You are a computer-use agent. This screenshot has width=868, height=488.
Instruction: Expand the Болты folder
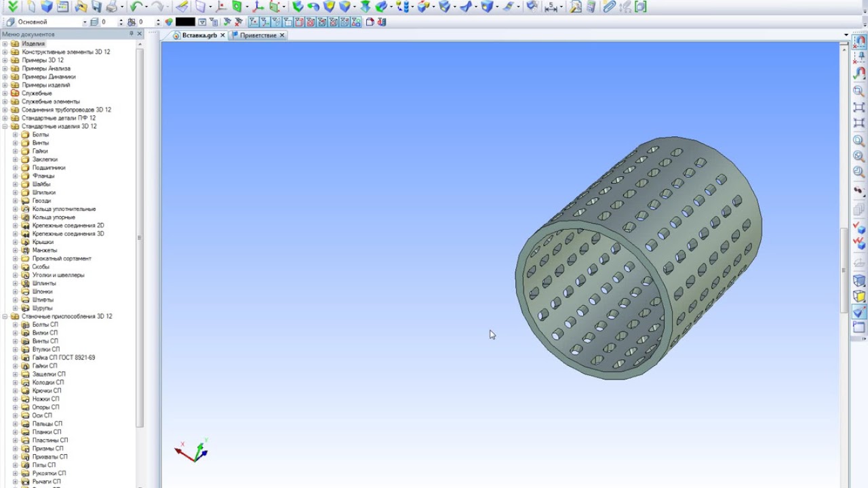(16, 135)
